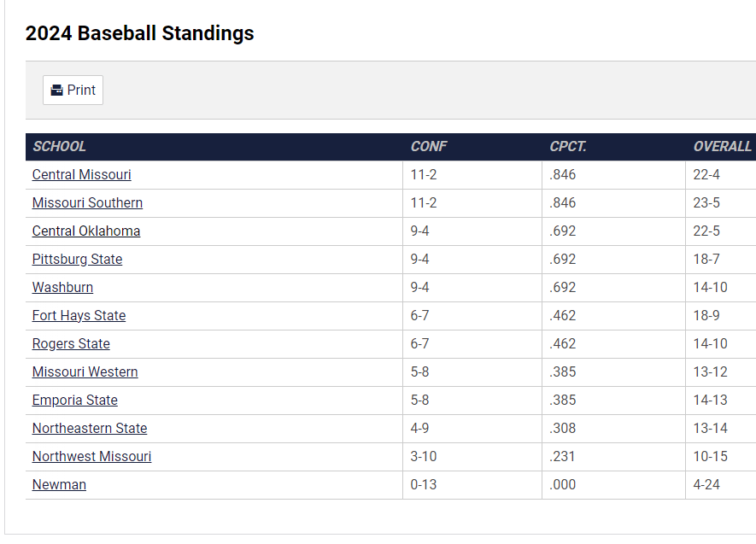Follow the Central Oklahoma link
This screenshot has width=756, height=544.
point(86,231)
